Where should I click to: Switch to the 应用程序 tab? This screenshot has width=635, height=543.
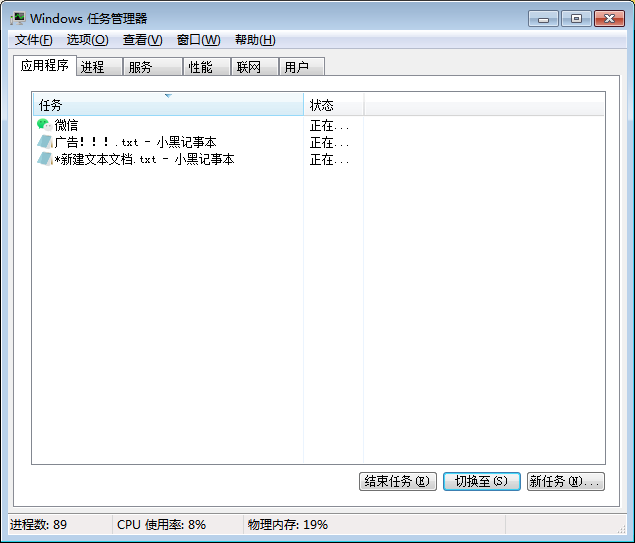coord(45,65)
